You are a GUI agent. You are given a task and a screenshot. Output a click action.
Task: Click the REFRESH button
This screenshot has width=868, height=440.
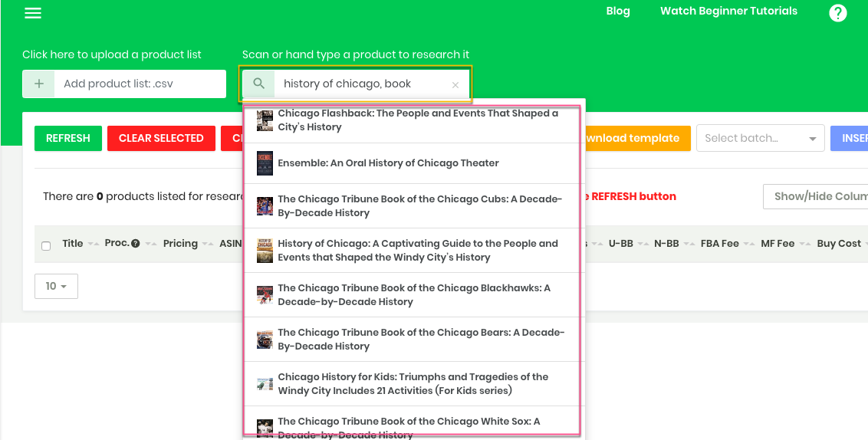click(x=68, y=139)
